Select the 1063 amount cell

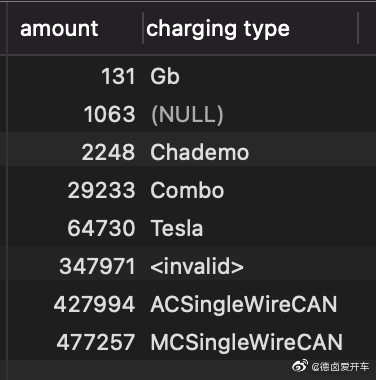pos(110,114)
